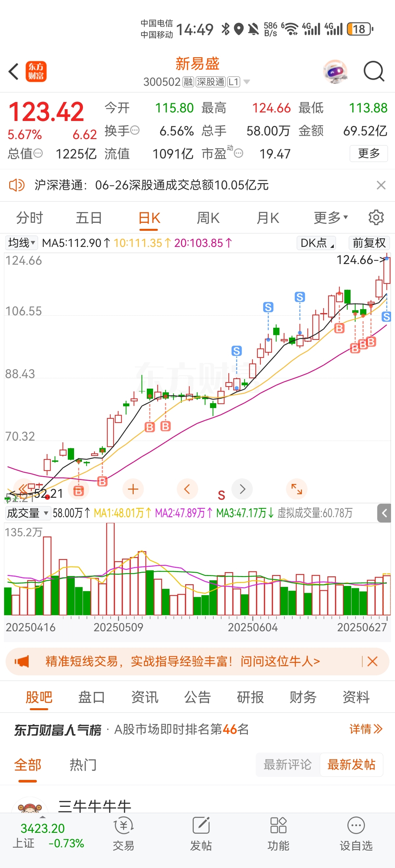This screenshot has height=868, width=395.
Task: Tap the 深股通 tag
Action: [210, 82]
